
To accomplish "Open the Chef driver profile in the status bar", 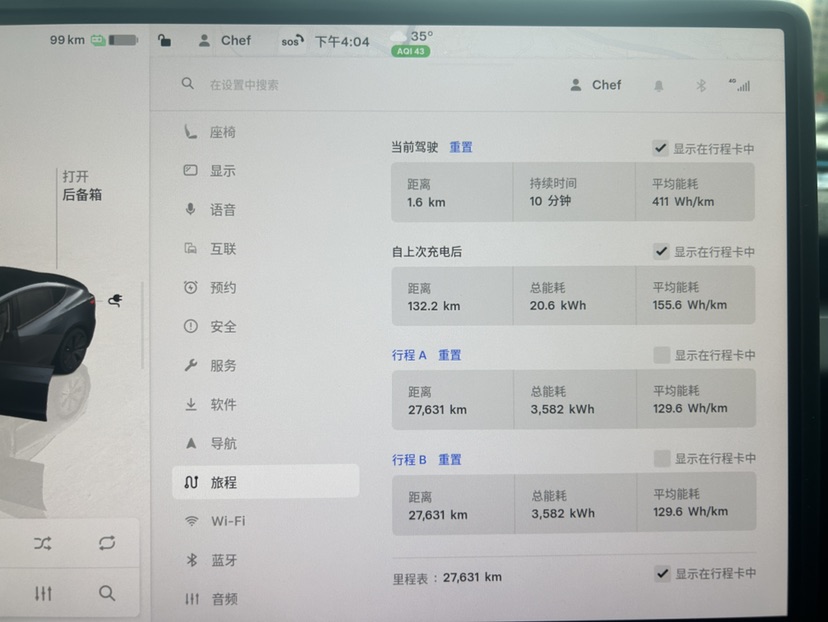I will point(224,41).
